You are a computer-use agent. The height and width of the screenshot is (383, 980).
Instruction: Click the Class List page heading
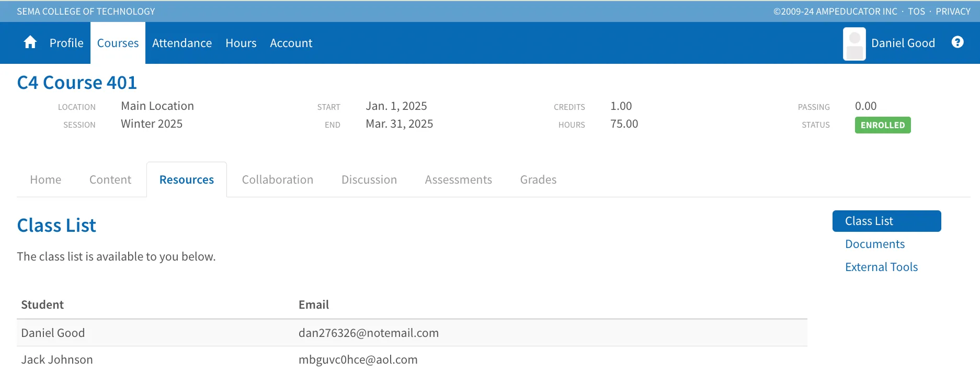pos(56,226)
